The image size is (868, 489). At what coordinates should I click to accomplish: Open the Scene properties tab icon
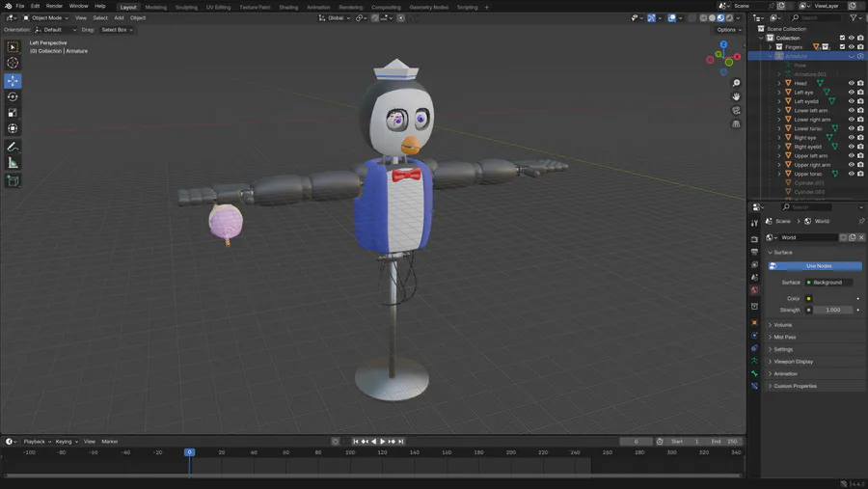point(754,278)
